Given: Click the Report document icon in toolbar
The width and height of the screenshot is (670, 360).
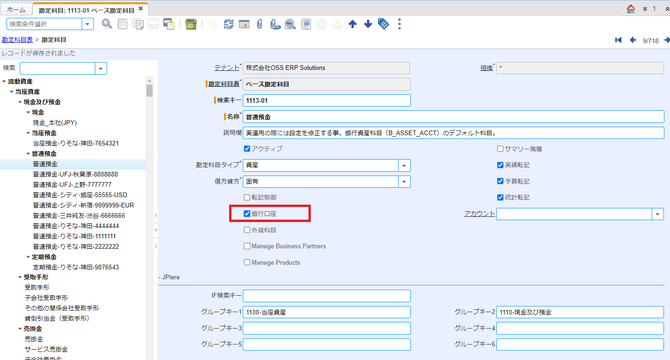Looking at the screenshot, I should pyautogui.click(x=306, y=24).
